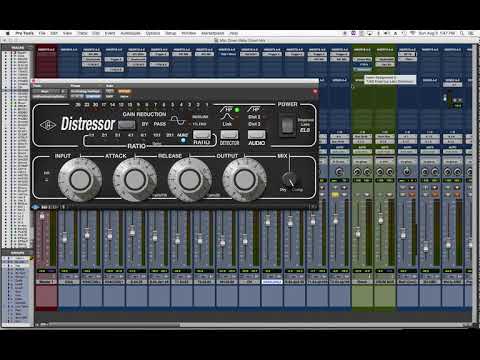Click the Mix window title text
The width and height of the screenshot is (480, 360).
click(243, 41)
